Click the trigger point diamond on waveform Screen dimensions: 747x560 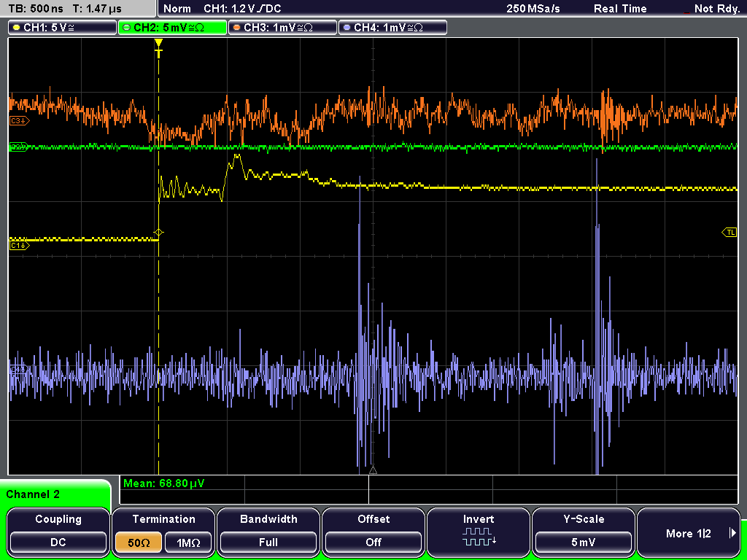click(x=158, y=233)
